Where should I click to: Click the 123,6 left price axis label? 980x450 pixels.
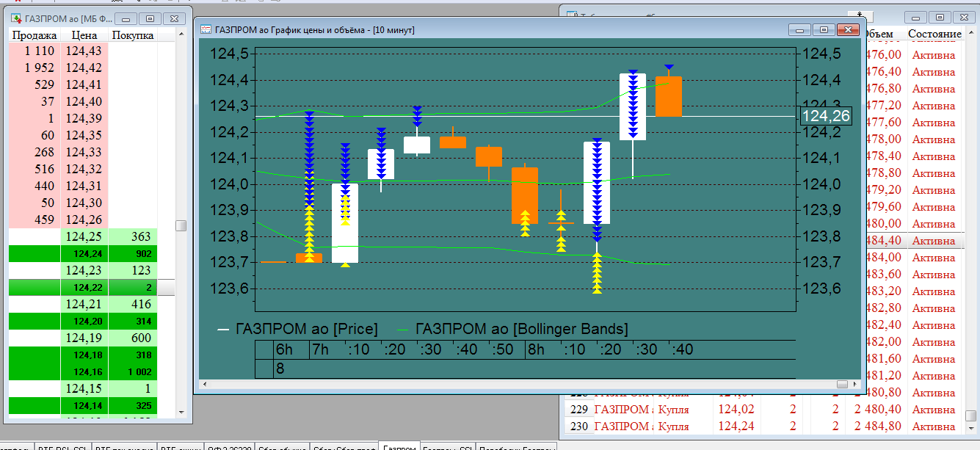[228, 288]
